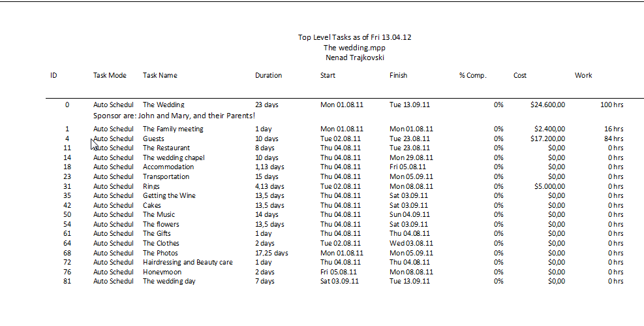
Task: Click the '% Comp.' column header
Action: click(x=472, y=75)
